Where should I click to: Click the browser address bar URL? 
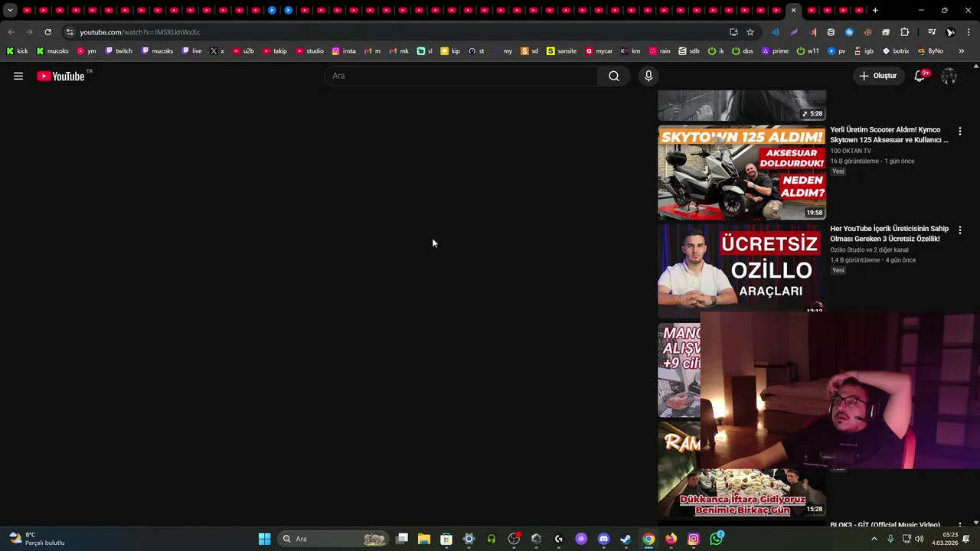click(140, 32)
